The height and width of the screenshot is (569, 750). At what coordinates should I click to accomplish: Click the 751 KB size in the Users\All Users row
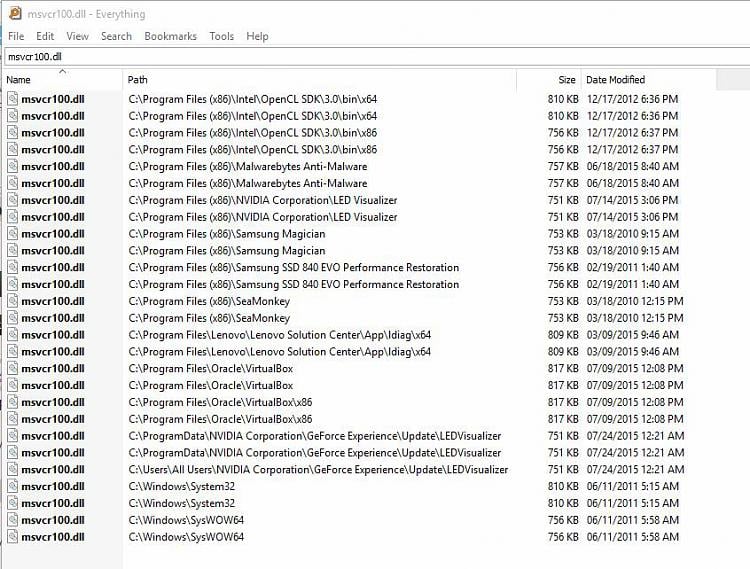click(563, 470)
